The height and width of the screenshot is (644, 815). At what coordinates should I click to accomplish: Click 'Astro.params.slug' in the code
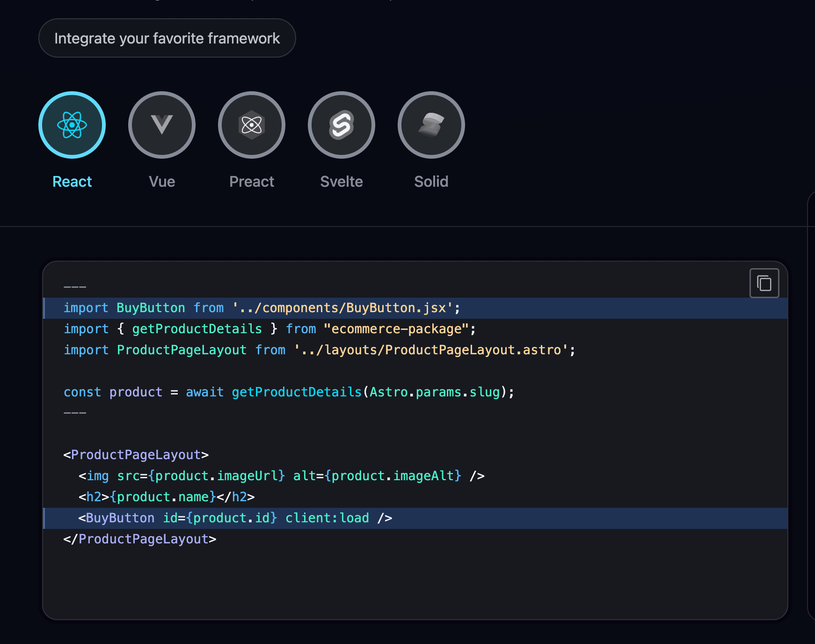coord(435,392)
